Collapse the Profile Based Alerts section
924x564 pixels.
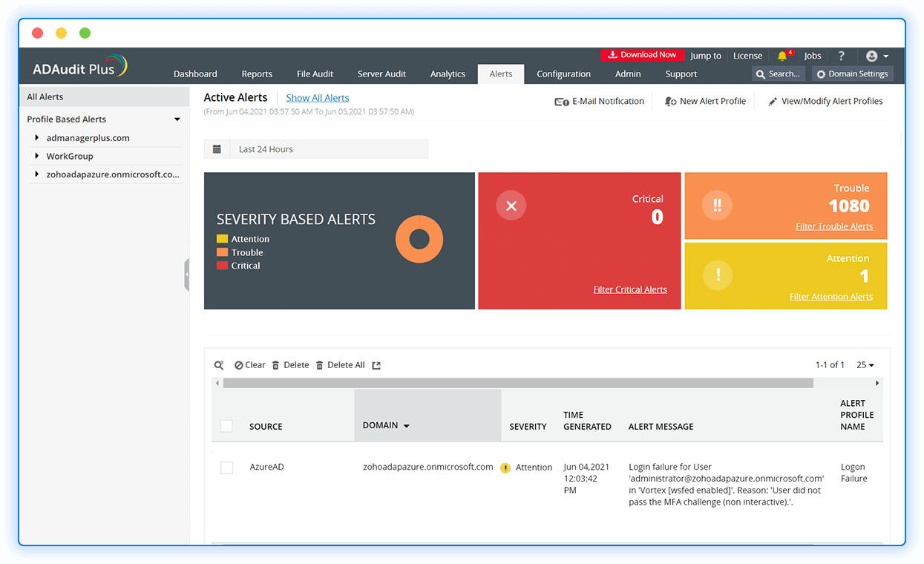(x=177, y=119)
